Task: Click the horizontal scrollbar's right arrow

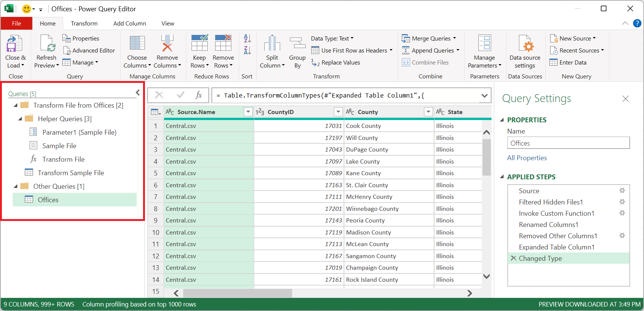Action: (469, 293)
